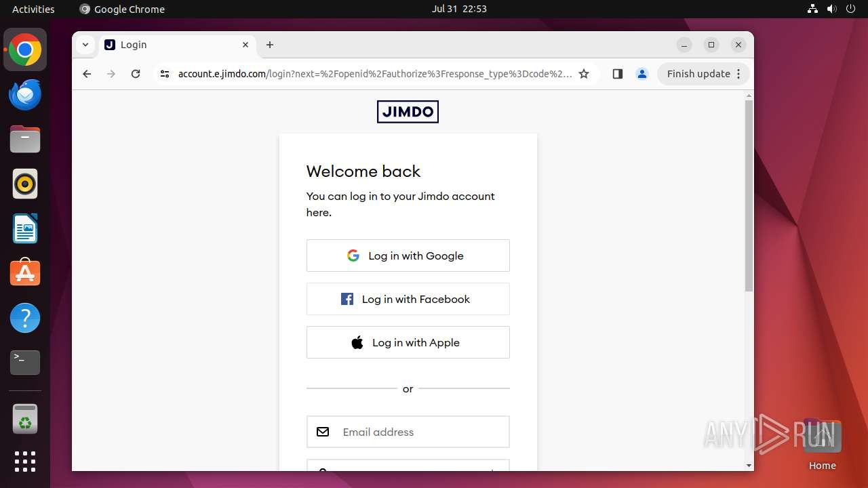Screen dimensions: 868x488
Task: Select Log in with Apple
Action: (408, 342)
